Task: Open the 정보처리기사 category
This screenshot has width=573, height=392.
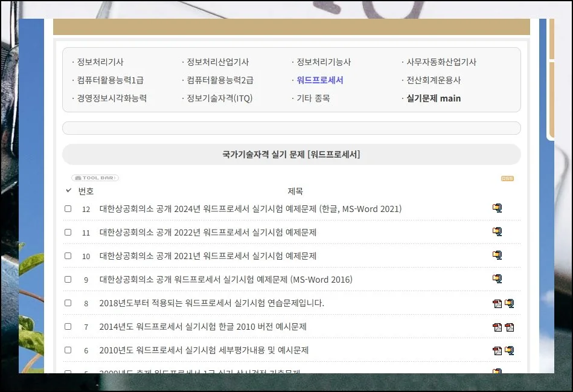Action: click(x=100, y=62)
